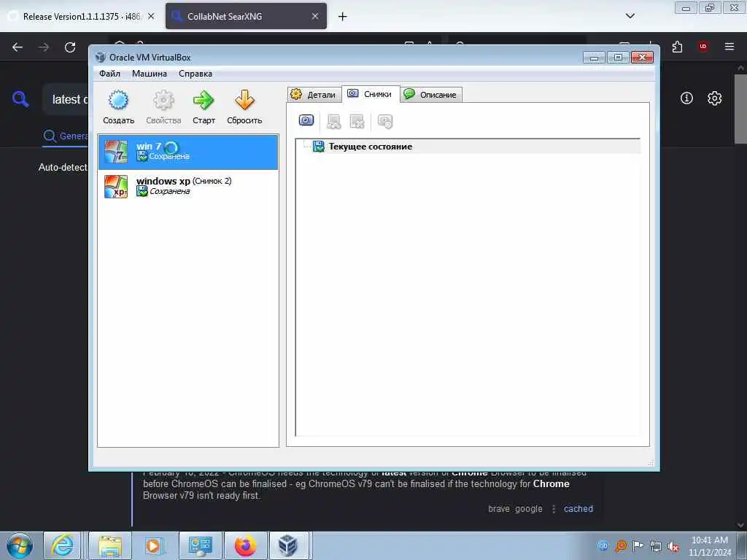Click the VirtualBox taskbar icon
The image size is (747, 560).
pos(288,545)
